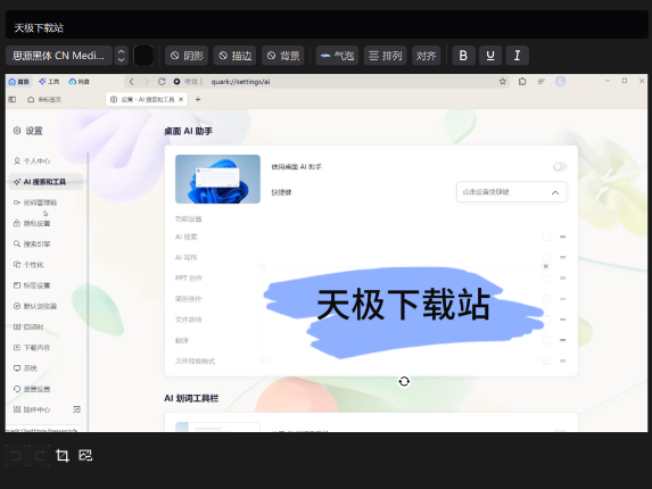The width and height of the screenshot is (652, 489).
Task: Click the browser back arrow
Action: click(x=131, y=82)
